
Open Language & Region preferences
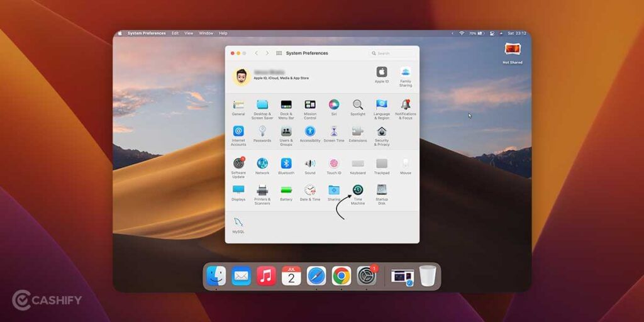pyautogui.click(x=382, y=109)
